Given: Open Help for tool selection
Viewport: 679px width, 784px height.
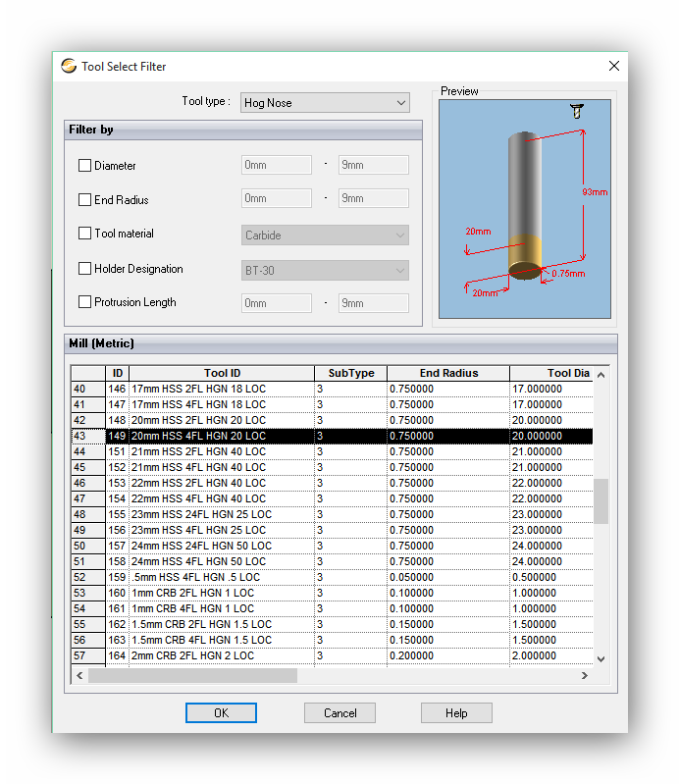Looking at the screenshot, I should (x=456, y=713).
